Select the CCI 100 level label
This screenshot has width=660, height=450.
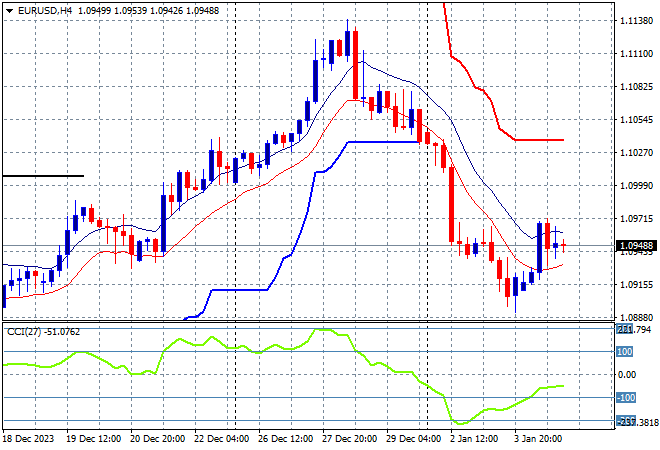click(625, 351)
